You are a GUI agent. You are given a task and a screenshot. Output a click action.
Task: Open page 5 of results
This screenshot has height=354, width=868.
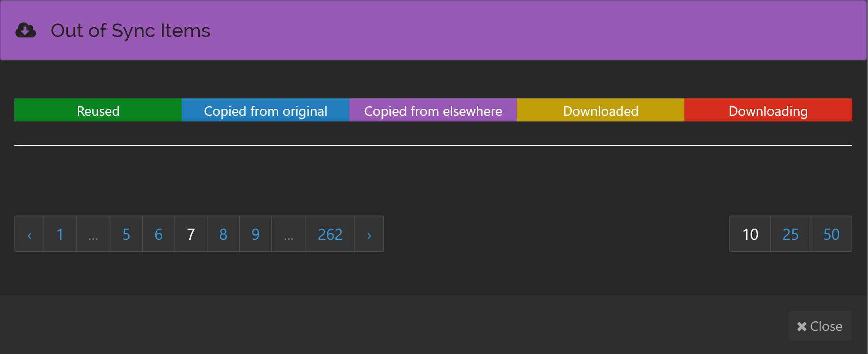tap(126, 234)
